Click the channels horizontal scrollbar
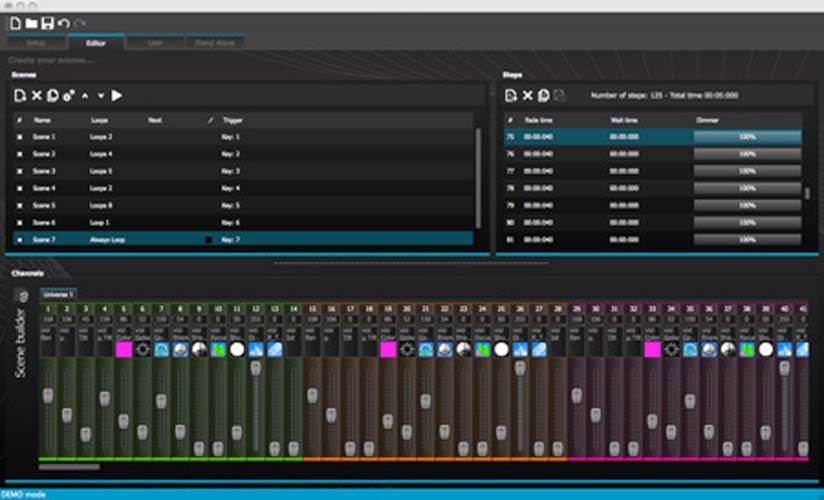Screen dimensions: 824x500 coord(69,467)
